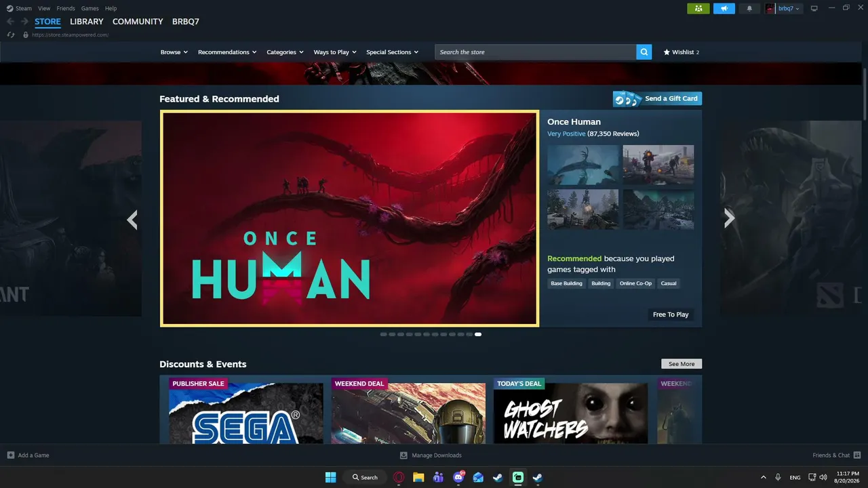Show hidden tray icons chevron
The image size is (868, 488).
[764, 477]
